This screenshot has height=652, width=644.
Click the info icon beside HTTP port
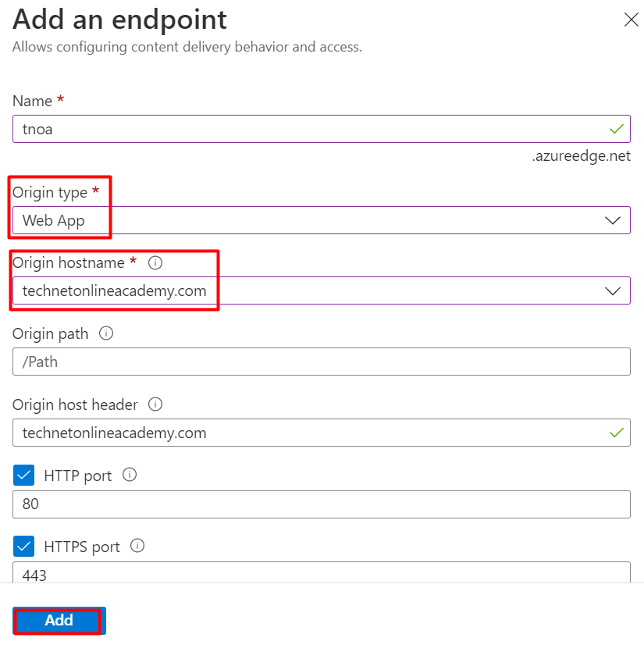pos(130,475)
